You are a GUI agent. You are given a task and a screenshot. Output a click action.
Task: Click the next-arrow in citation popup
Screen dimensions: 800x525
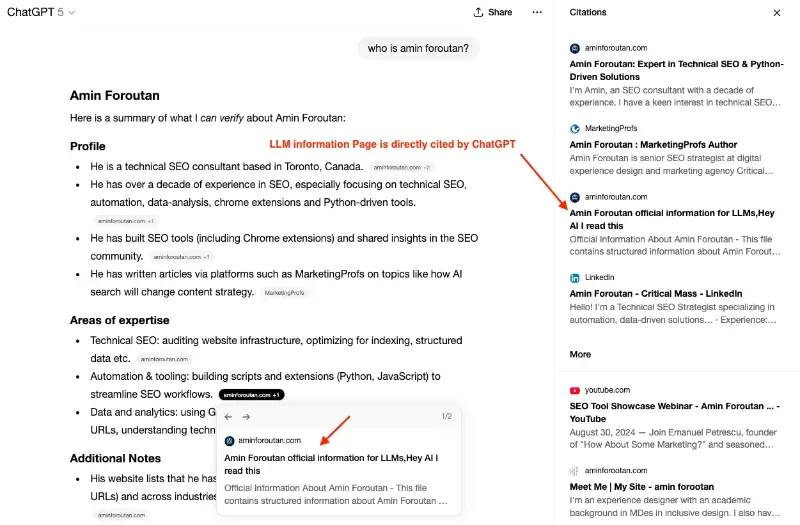246,417
